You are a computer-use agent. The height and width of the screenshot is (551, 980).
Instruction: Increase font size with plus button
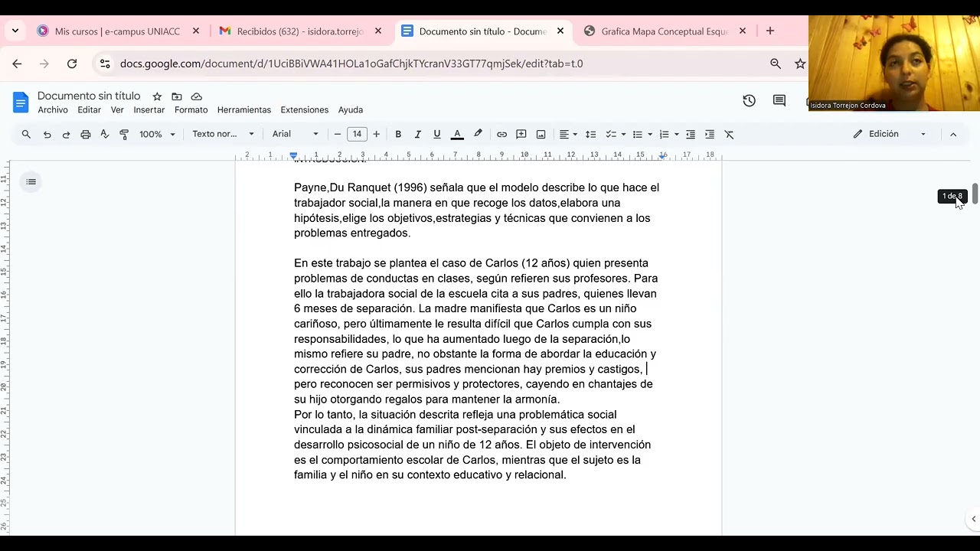(x=376, y=134)
